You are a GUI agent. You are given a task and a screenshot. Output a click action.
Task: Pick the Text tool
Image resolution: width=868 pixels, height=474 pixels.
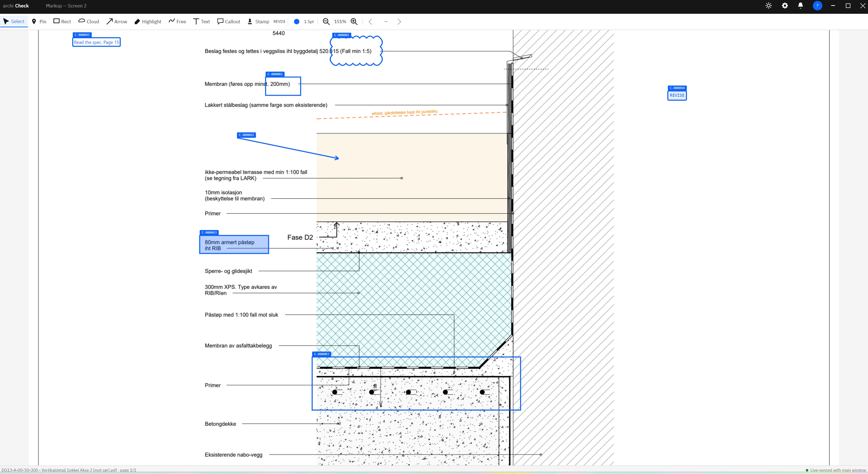[x=201, y=21]
